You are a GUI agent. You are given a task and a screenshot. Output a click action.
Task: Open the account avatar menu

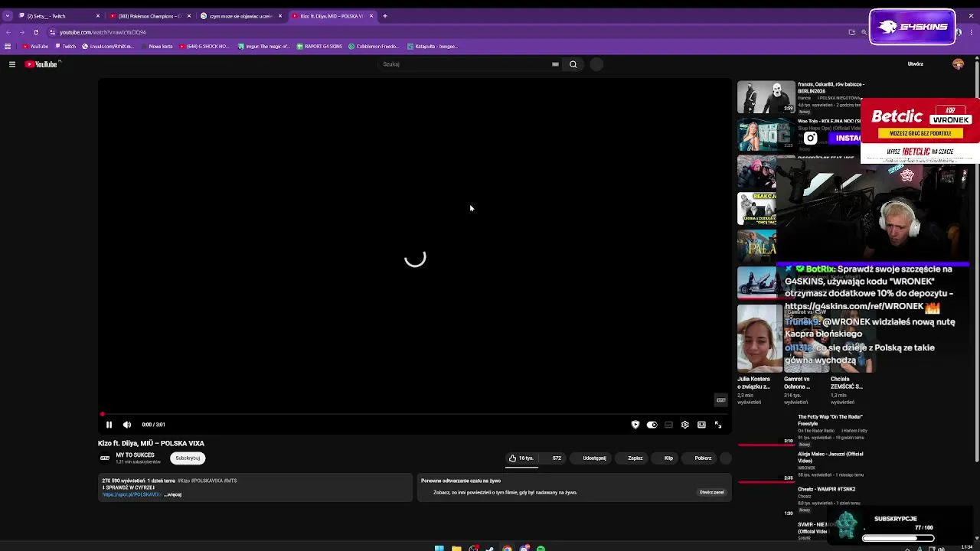point(958,64)
